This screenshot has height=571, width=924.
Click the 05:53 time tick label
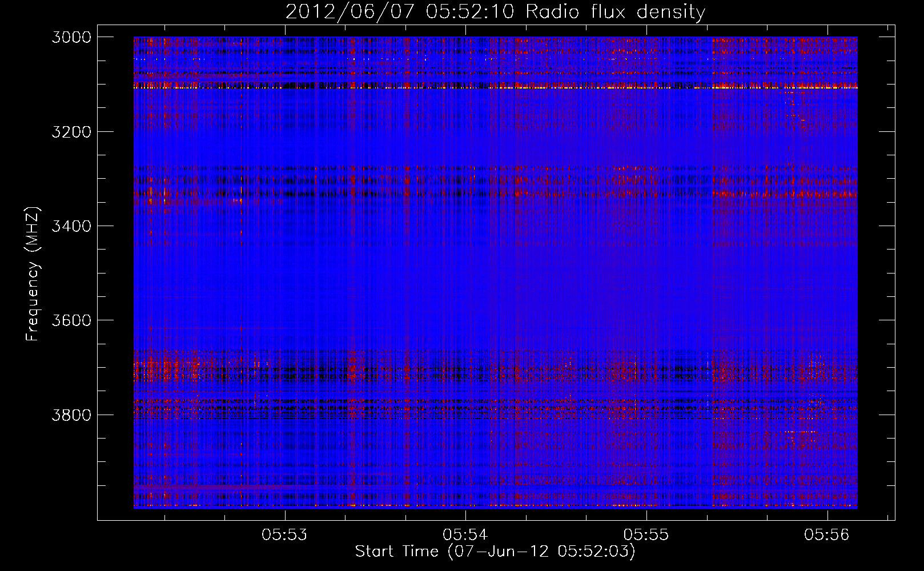[x=284, y=535]
